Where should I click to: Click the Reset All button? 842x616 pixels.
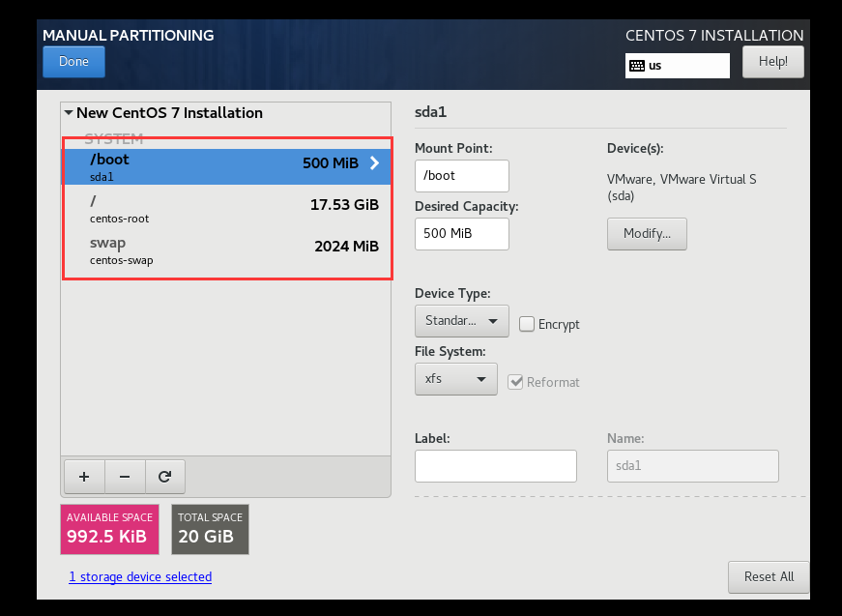pos(769,576)
